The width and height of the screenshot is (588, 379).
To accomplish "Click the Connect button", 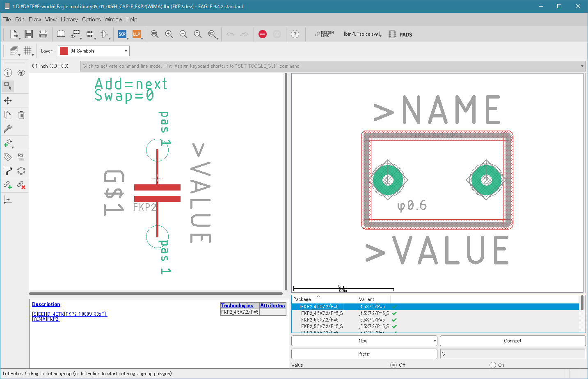I will tap(512, 341).
